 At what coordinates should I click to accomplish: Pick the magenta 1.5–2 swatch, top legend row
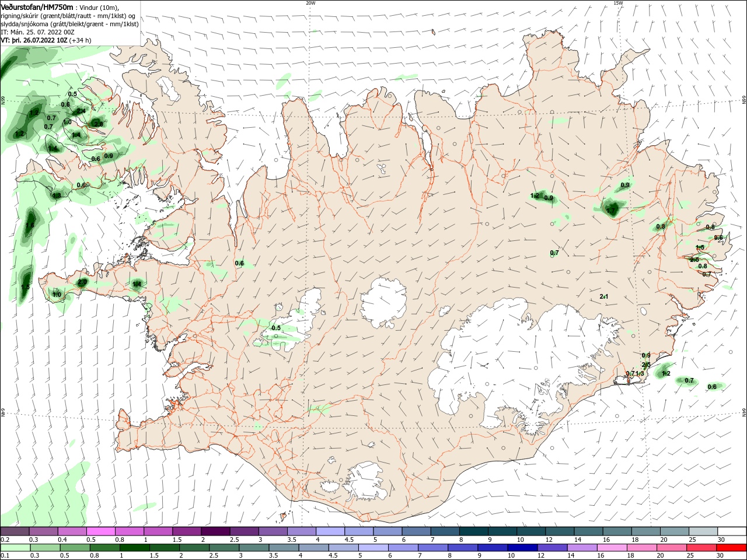point(186,531)
